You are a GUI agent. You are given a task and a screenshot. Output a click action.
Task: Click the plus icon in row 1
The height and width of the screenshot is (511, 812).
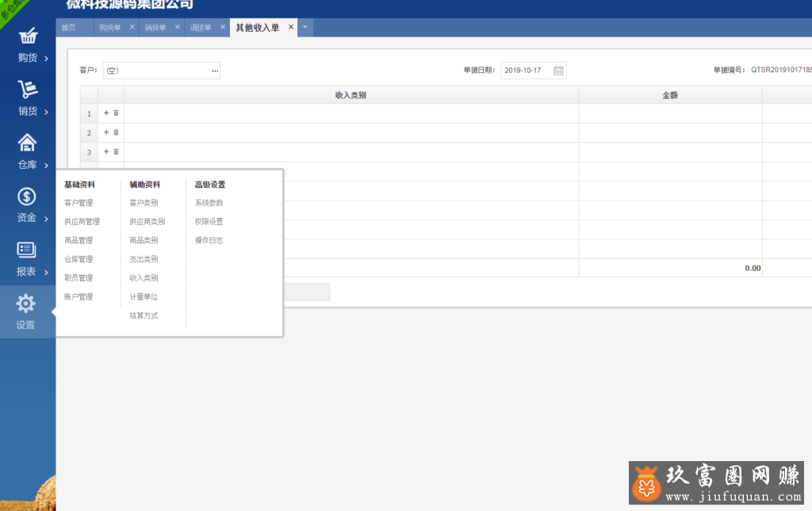pos(106,113)
